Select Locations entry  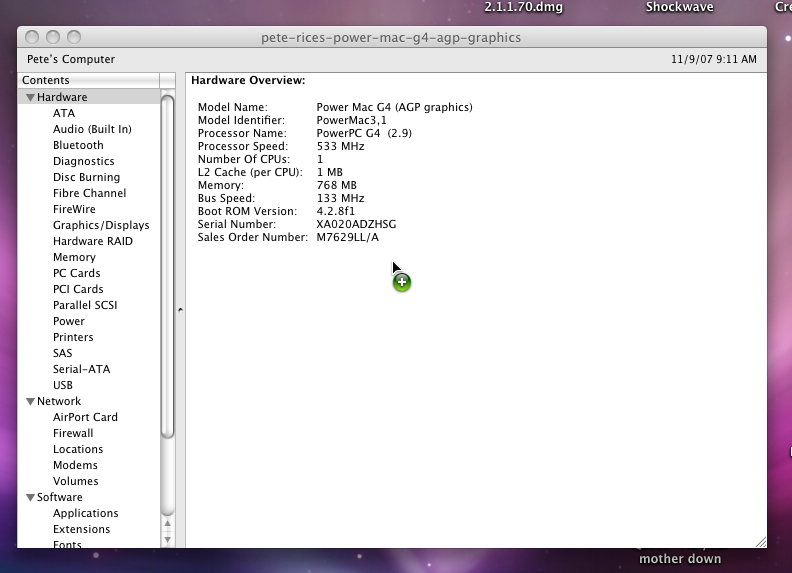[x=78, y=449]
